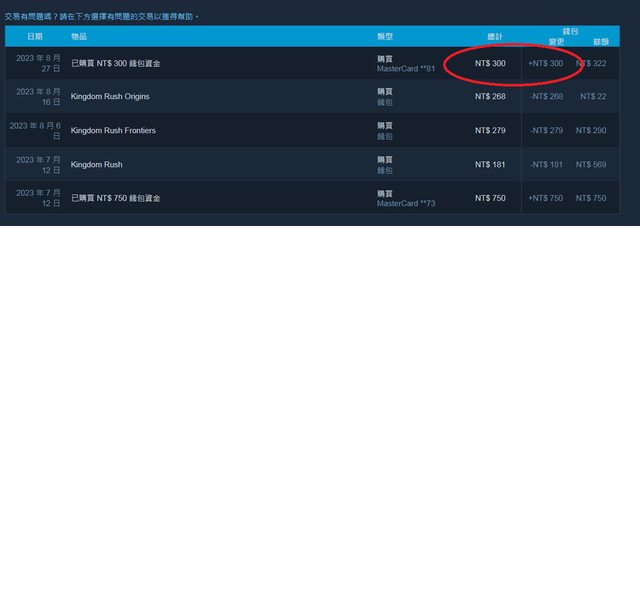
Task: Click the 類型 column header
Action: [385, 36]
